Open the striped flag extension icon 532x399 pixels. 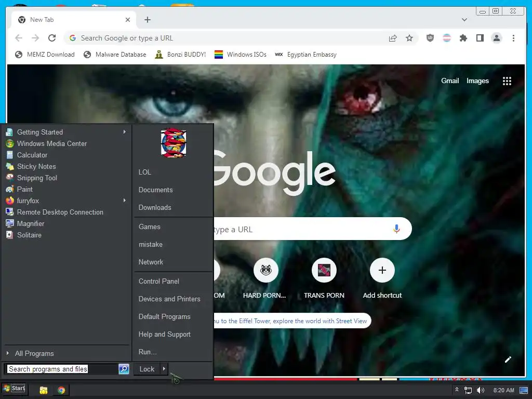pos(446,38)
